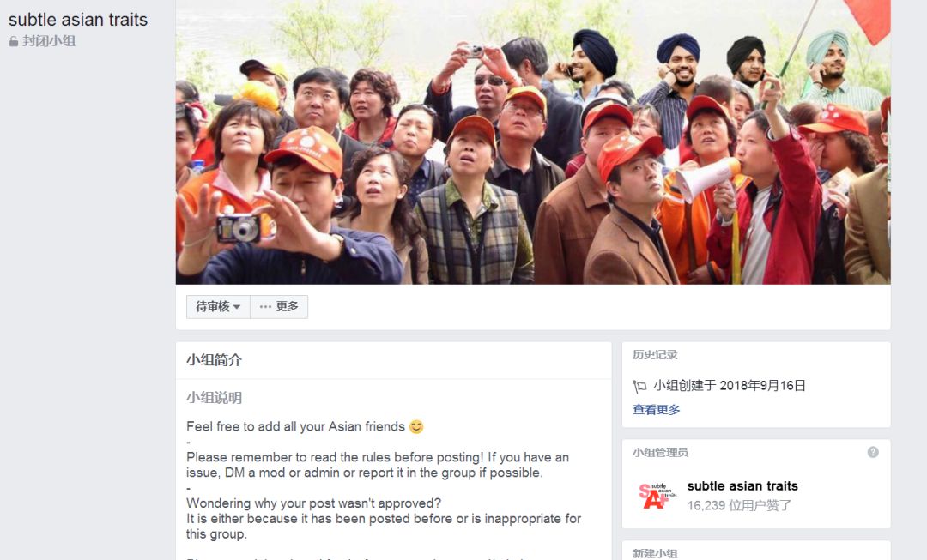Open the subtle asian traits admin page link

tap(742, 485)
